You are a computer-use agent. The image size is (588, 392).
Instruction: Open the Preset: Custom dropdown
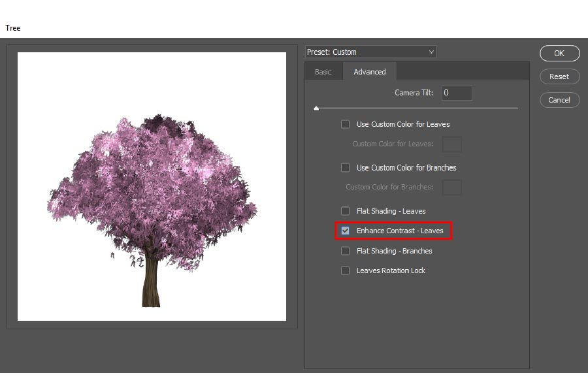click(x=371, y=52)
